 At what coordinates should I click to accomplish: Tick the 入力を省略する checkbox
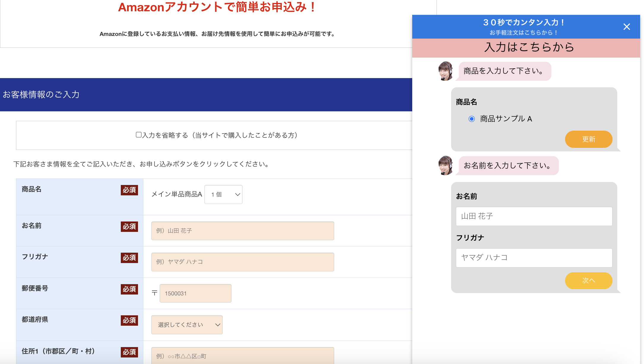tap(139, 135)
